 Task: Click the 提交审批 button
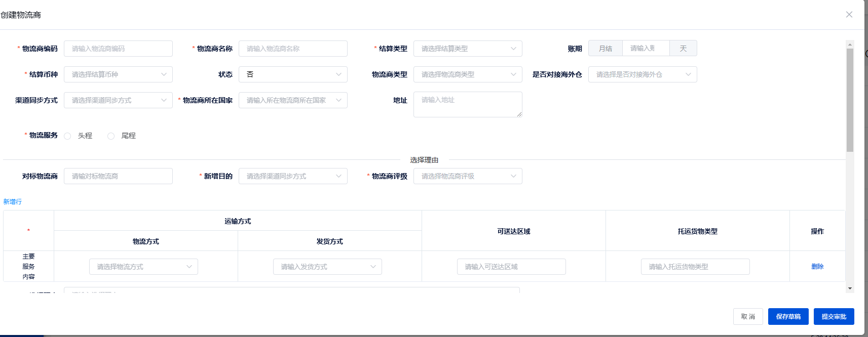click(x=834, y=317)
